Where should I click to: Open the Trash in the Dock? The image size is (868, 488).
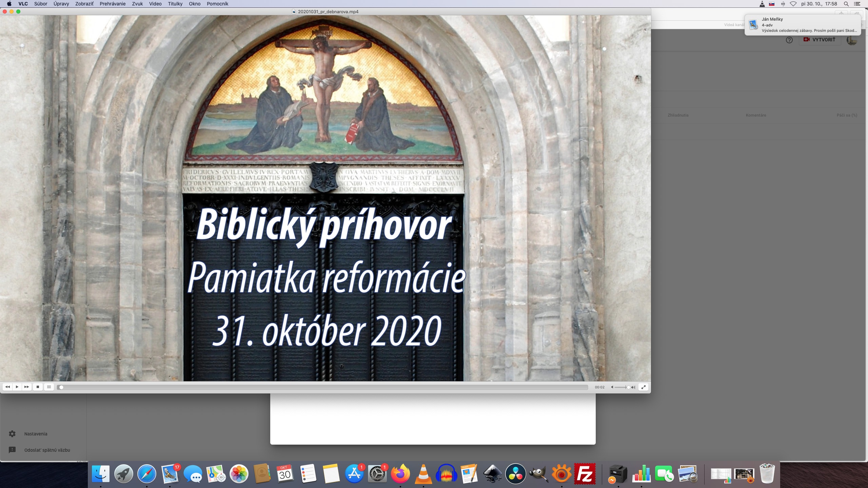tap(767, 473)
